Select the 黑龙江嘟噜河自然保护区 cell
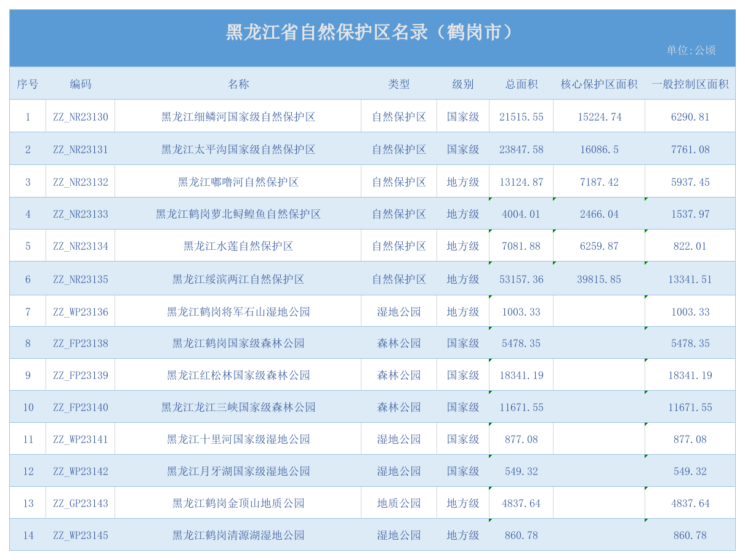The width and height of the screenshot is (745, 560). pyautogui.click(x=238, y=182)
